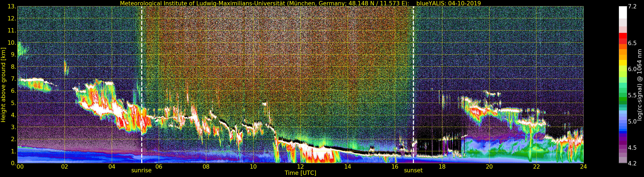Click the height axis tick '6.'
Screen dimensions: 644x177
[14, 91]
